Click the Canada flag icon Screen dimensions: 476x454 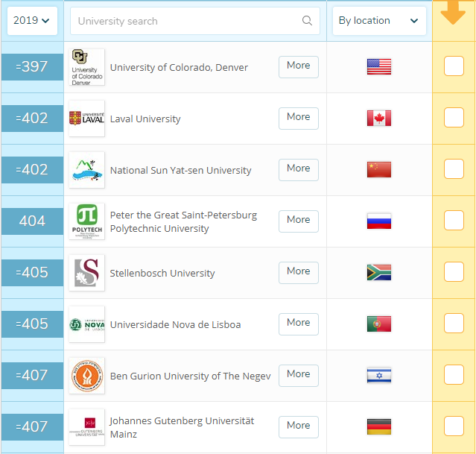point(379,119)
